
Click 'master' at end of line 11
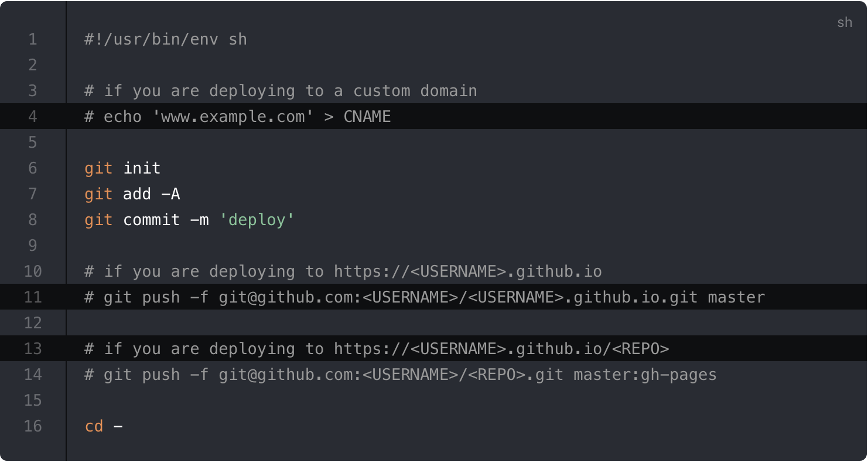736,297
